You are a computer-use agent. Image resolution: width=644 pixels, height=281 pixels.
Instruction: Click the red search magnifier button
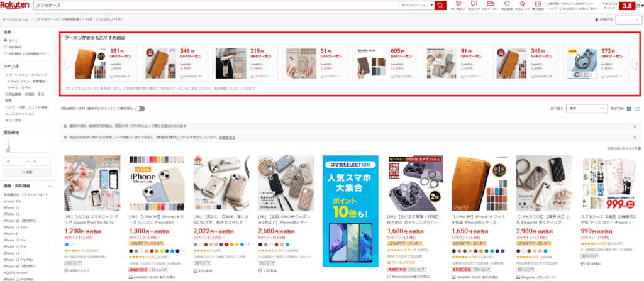[440, 5]
